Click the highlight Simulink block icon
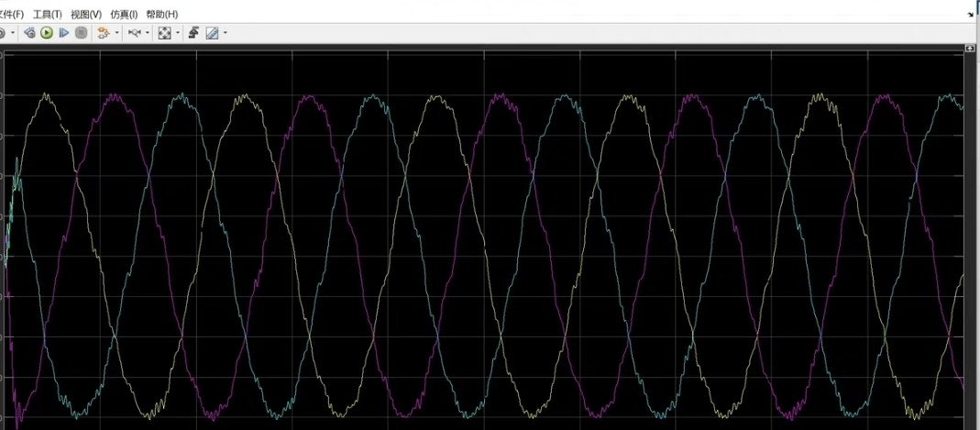The image size is (980, 430). point(103,33)
